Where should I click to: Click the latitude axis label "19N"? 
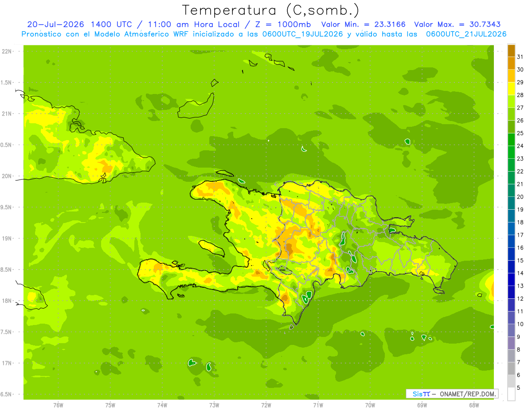click(8, 239)
